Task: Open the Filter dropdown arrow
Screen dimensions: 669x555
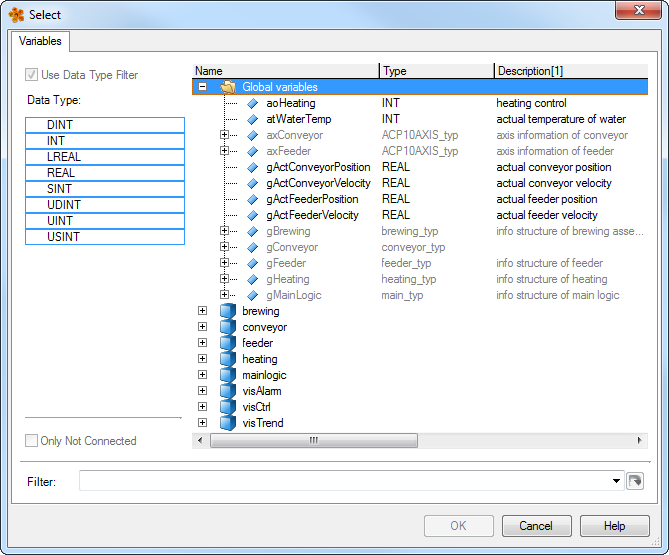Action: 617,482
